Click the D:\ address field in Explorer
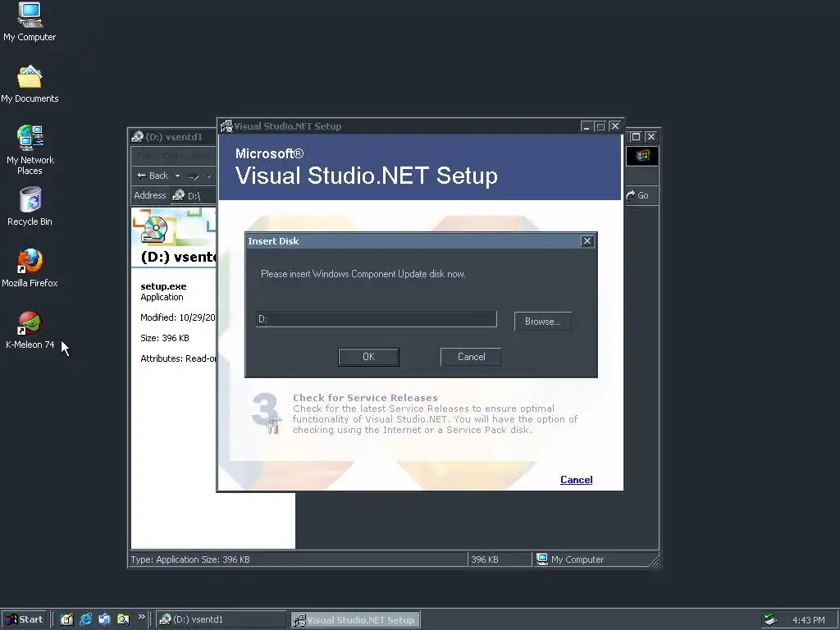This screenshot has width=840, height=630. tap(194, 195)
